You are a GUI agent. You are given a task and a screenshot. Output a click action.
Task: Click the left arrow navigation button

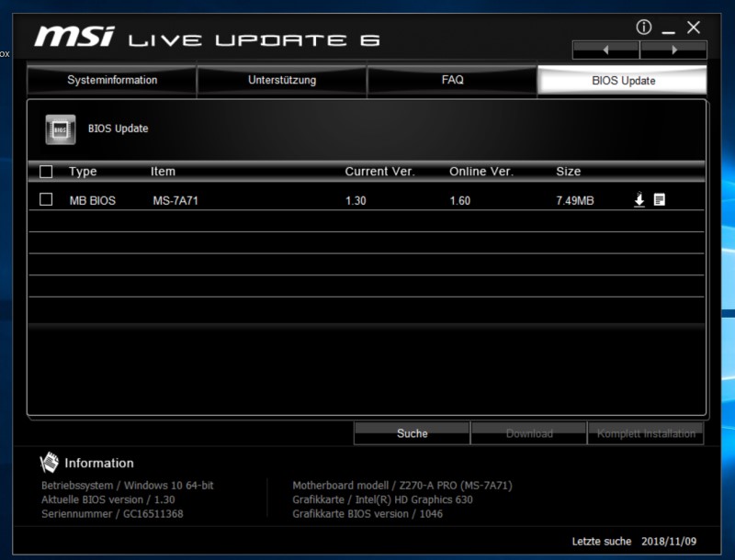tap(605, 50)
